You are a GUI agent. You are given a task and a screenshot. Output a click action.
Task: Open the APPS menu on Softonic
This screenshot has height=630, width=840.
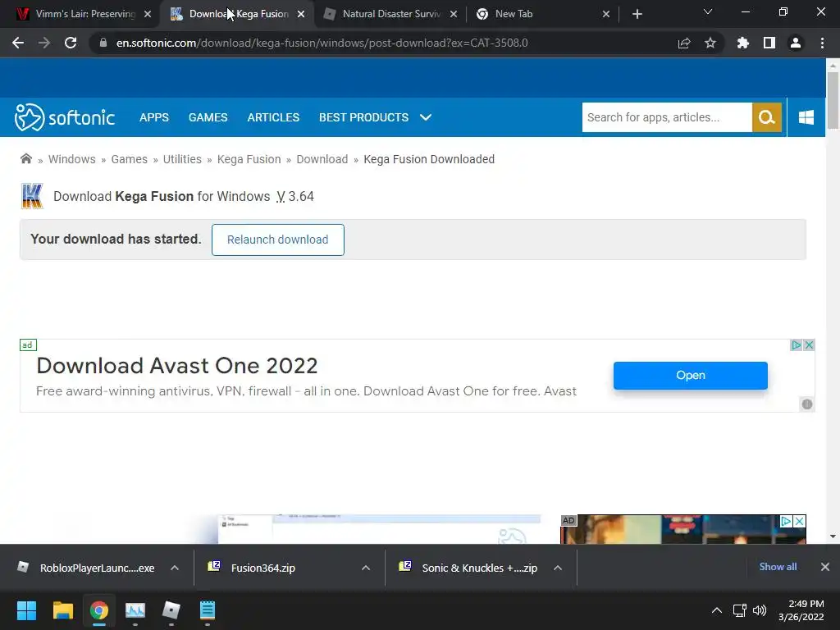click(x=153, y=117)
